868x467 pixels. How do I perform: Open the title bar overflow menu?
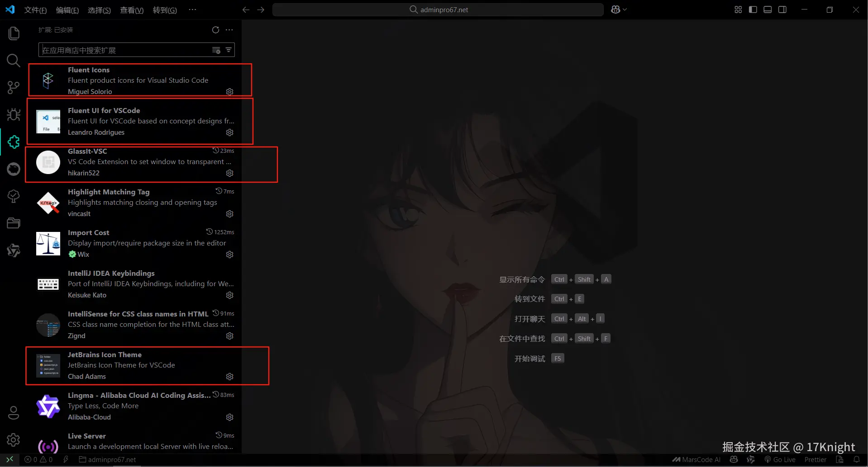pos(192,9)
